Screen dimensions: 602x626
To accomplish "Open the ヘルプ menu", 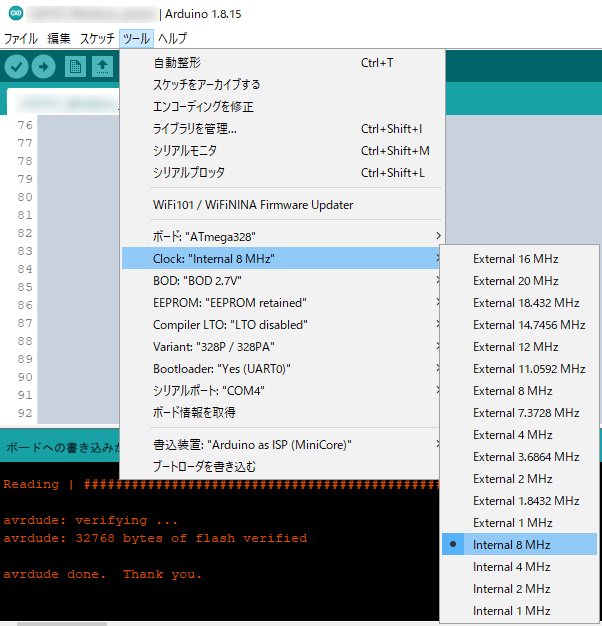I will pos(172,39).
